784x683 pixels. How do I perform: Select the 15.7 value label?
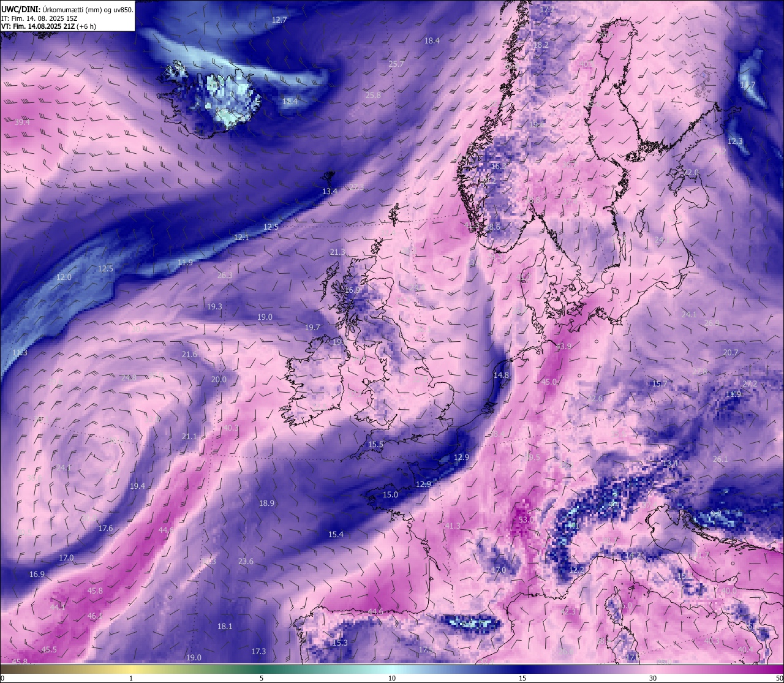(x=659, y=383)
